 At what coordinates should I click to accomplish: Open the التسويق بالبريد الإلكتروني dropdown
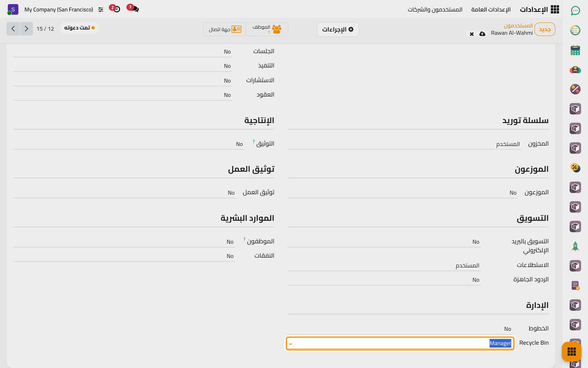pos(384,242)
